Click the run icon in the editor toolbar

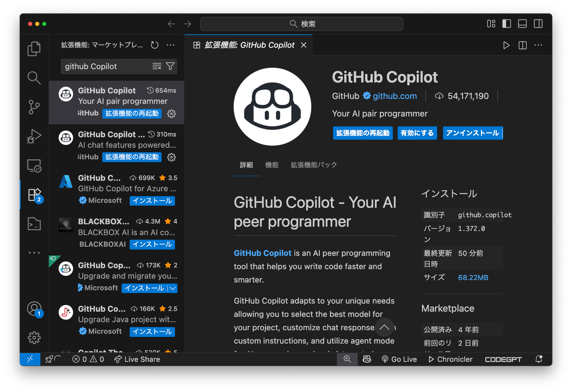click(x=506, y=45)
